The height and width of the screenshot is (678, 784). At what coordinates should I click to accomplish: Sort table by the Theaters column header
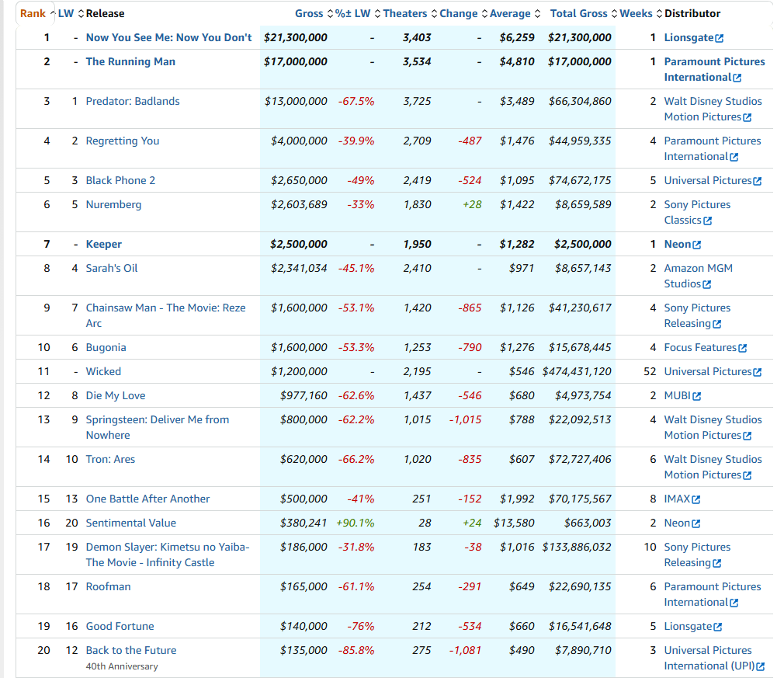pos(404,13)
